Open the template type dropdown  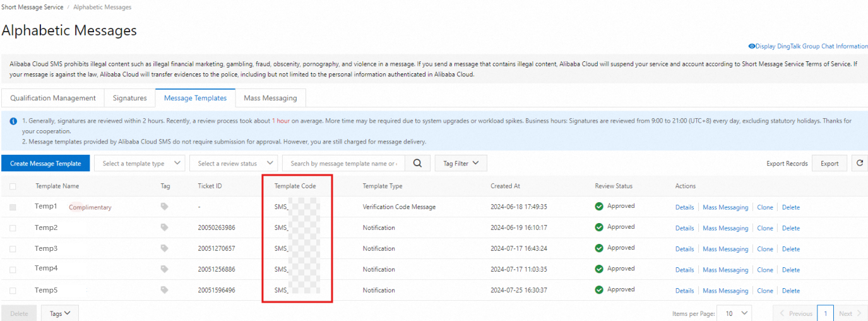pyautogui.click(x=140, y=163)
